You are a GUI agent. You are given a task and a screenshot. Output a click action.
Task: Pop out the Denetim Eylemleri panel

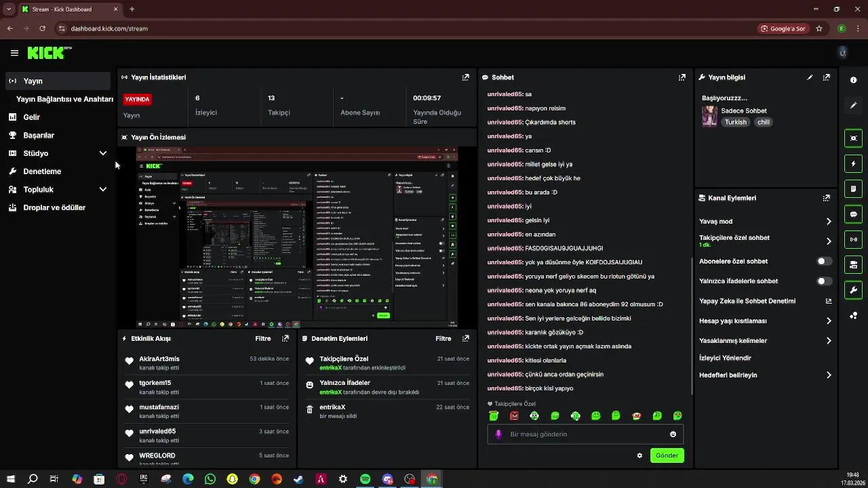click(x=465, y=338)
